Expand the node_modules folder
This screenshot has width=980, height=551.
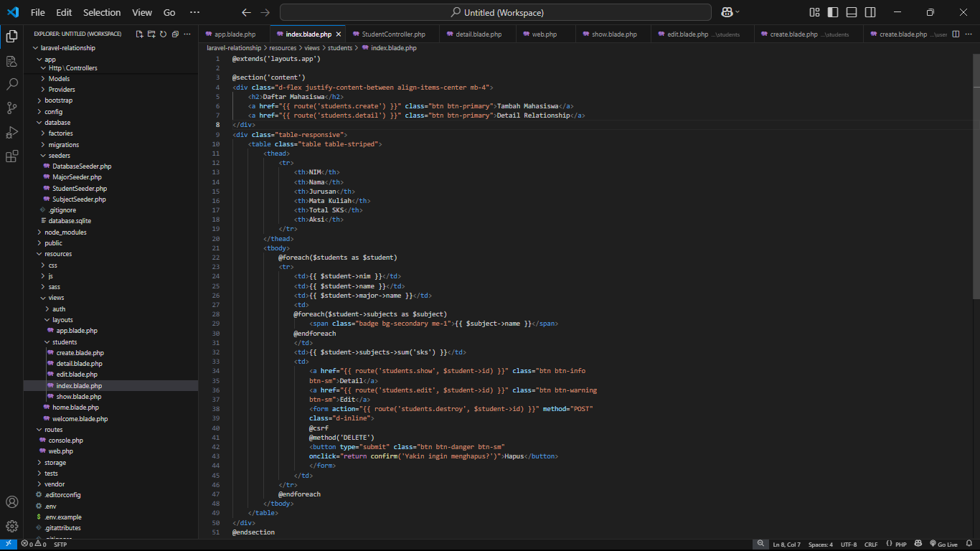tap(65, 232)
